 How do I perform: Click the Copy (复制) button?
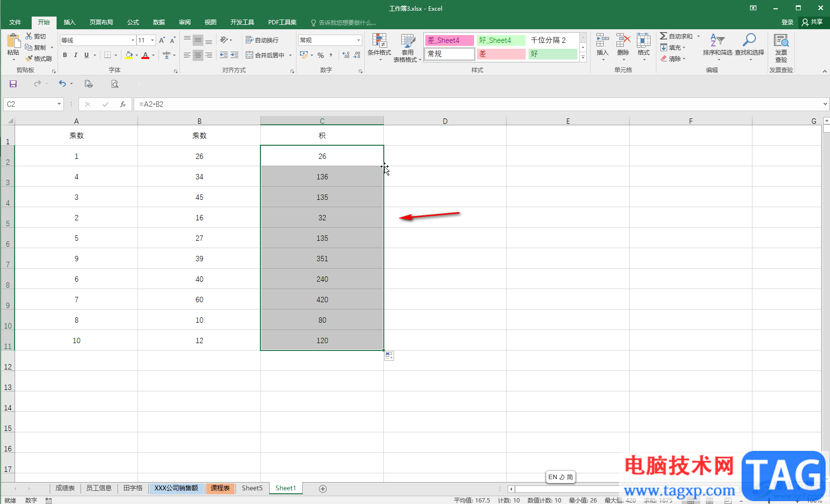tap(37, 47)
